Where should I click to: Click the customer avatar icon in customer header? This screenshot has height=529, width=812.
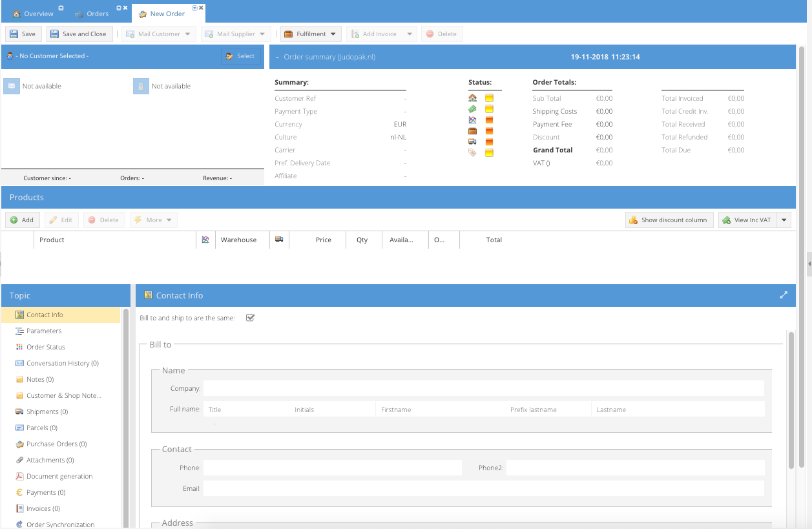click(10, 56)
